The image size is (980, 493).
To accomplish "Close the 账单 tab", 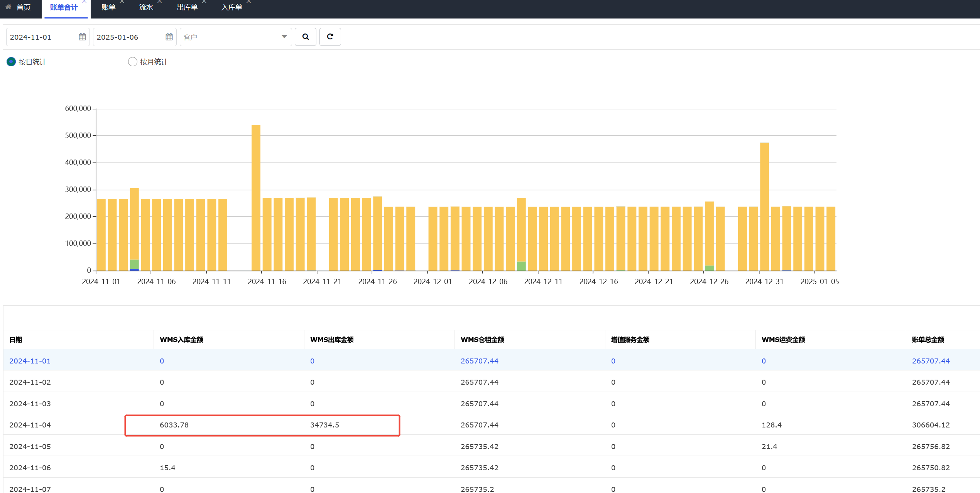I will tap(122, 2).
